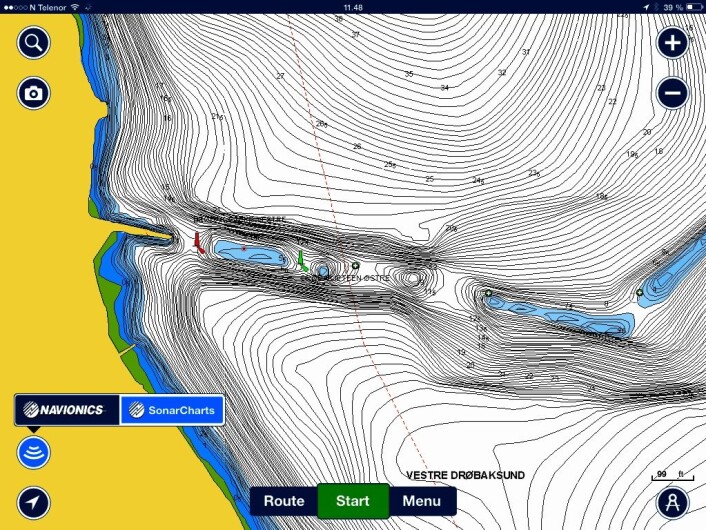Image resolution: width=706 pixels, height=530 pixels.
Task: Tap the camera snapshot button
Action: point(33,93)
